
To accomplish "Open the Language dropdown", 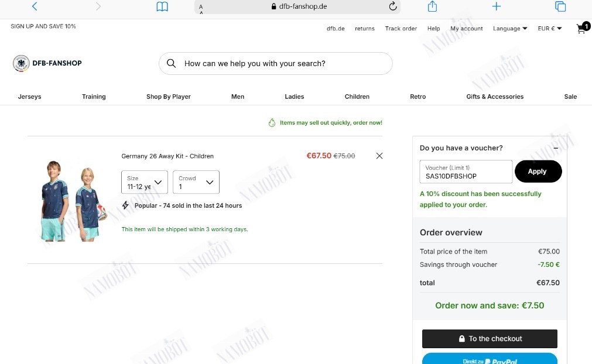I will (510, 28).
